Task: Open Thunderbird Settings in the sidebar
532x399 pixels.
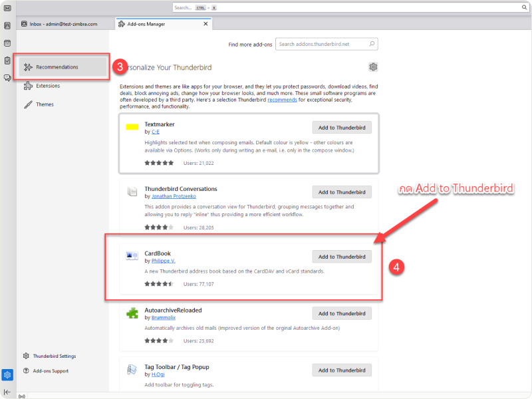Action: [x=49, y=356]
